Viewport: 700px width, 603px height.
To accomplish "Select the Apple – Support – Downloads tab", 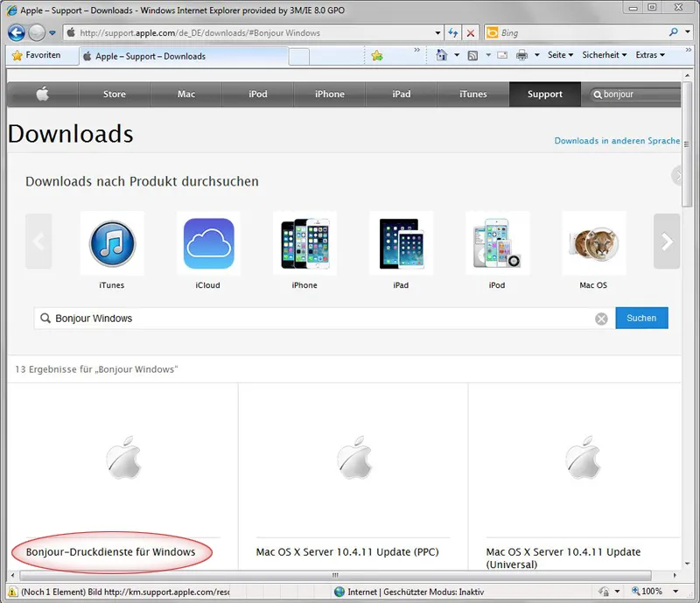I will 184,56.
